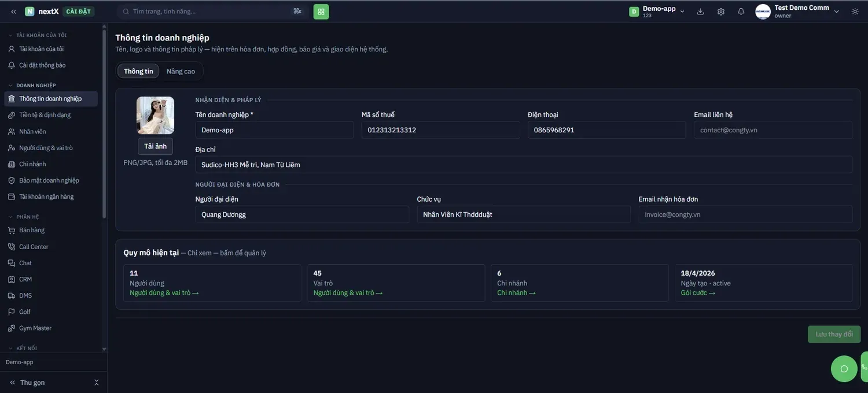Toggle light theme with sun icon

855,12
